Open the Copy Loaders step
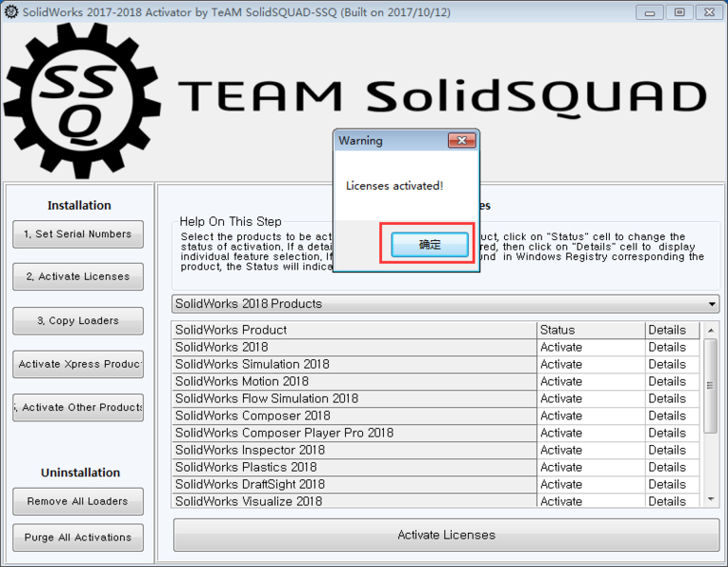The height and width of the screenshot is (567, 728). 78,320
